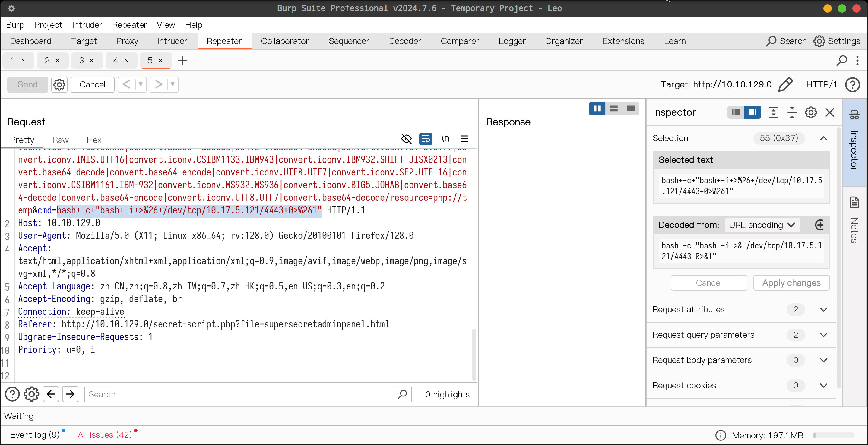The image size is (868, 445).
Task: Expand all Inspector sections
Action: tap(773, 112)
